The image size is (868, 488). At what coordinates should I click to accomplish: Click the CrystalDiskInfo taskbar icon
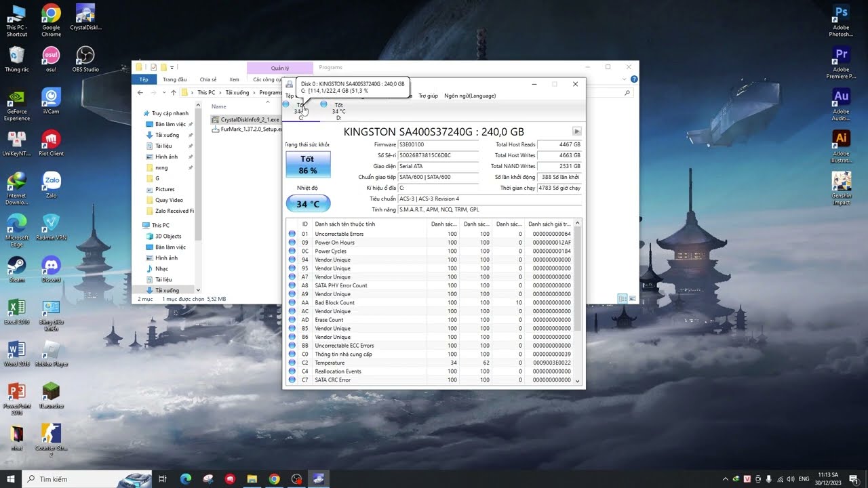318,479
